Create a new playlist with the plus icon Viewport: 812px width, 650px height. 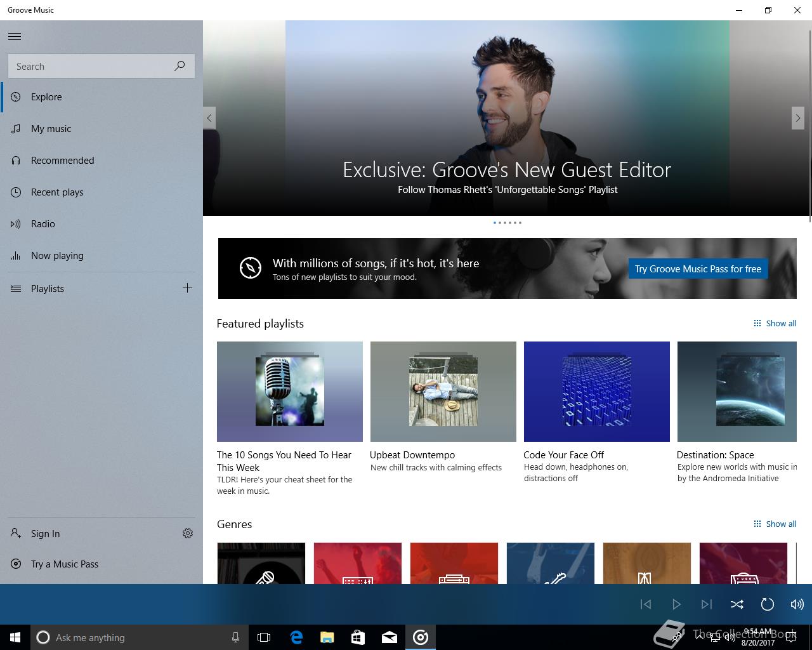click(187, 288)
